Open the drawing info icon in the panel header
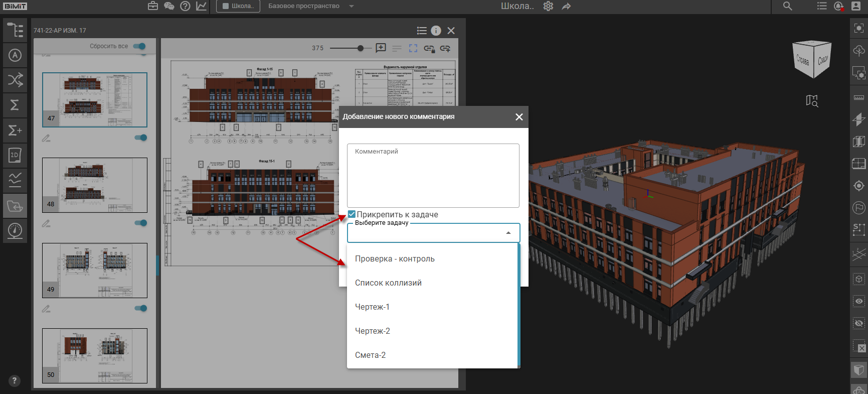 pyautogui.click(x=436, y=31)
